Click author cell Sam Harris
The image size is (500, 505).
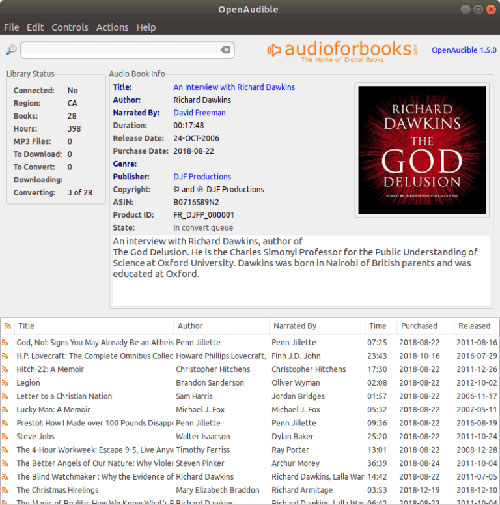(194, 396)
